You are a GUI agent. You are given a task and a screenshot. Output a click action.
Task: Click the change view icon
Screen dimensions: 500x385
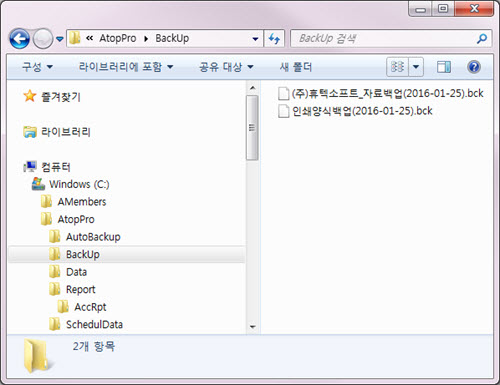point(397,67)
